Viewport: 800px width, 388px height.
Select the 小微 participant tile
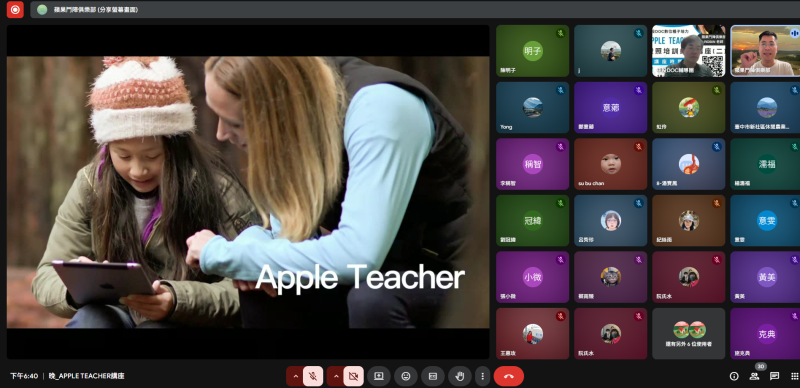click(533, 277)
